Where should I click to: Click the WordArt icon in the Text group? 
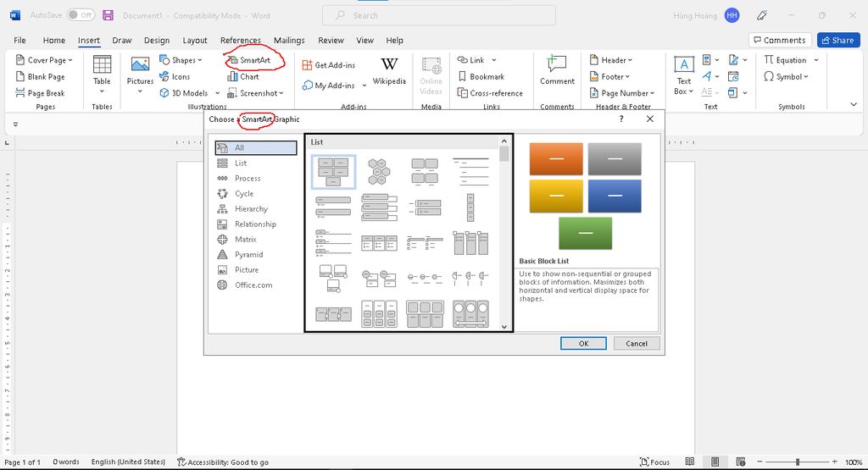click(x=707, y=76)
